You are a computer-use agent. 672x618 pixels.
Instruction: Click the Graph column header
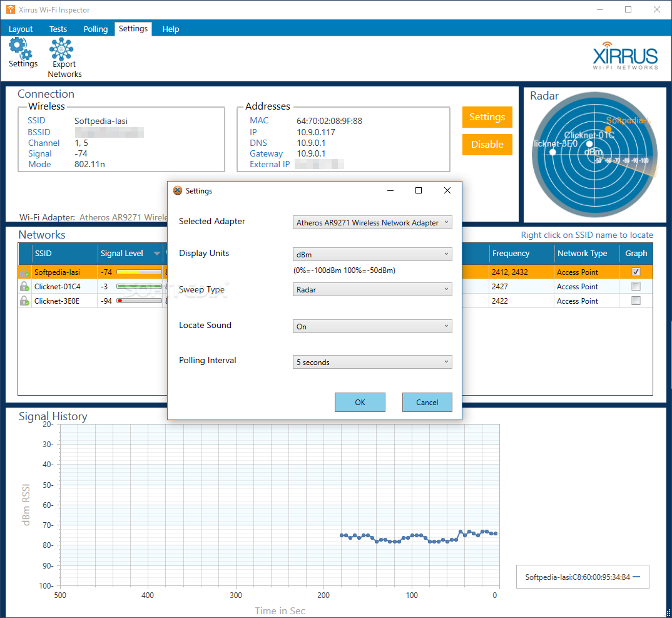[x=636, y=254]
